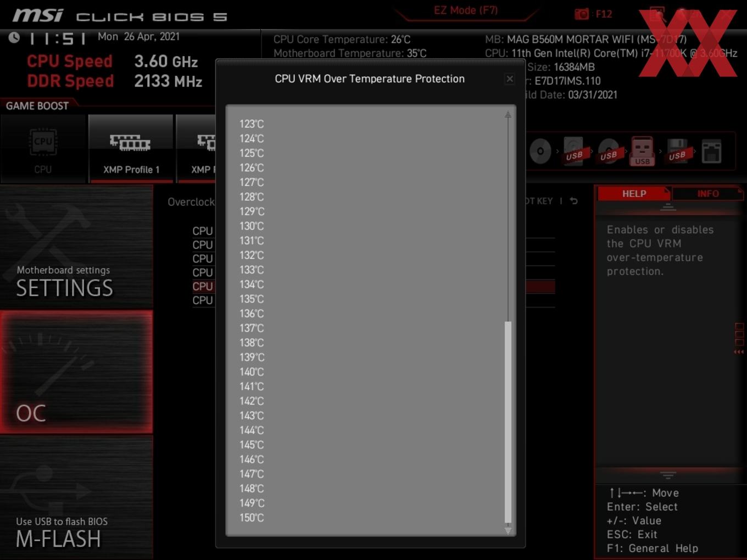This screenshot has width=747, height=560.
Task: Select 124°C in the temperature list
Action: point(252,139)
